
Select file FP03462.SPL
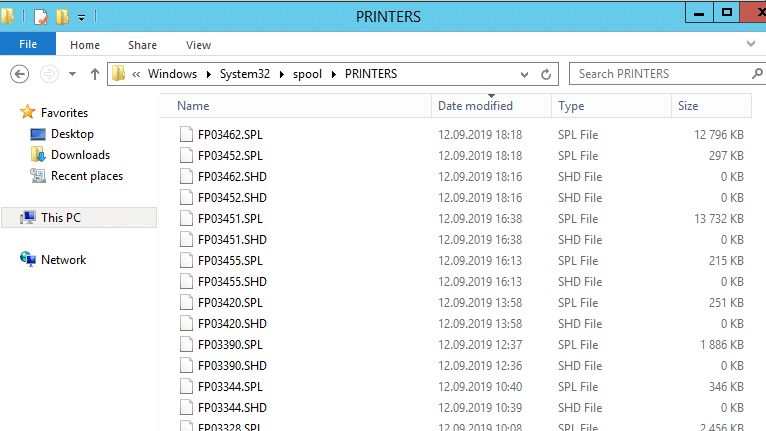(x=230, y=134)
